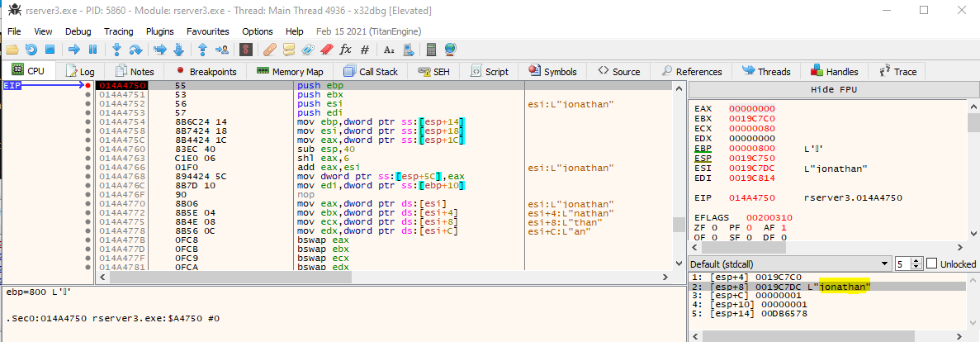Open the Favourites menu
This screenshot has width=980, height=342.
tap(207, 31)
